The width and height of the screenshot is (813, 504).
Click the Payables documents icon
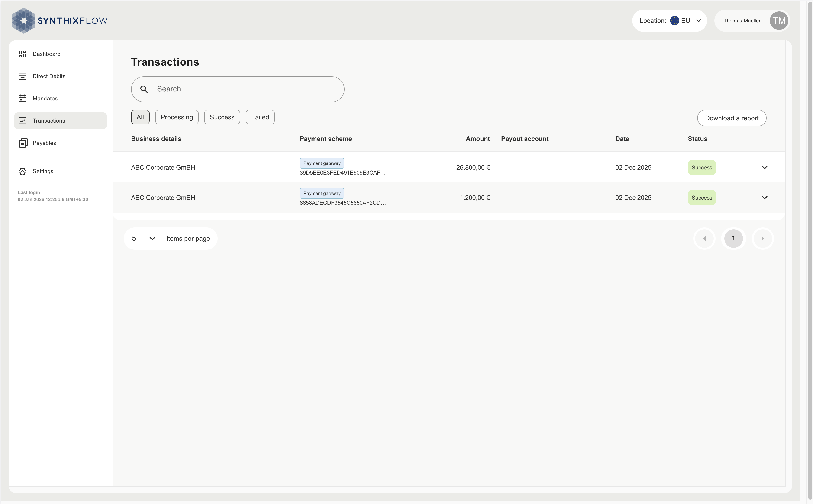coord(23,143)
